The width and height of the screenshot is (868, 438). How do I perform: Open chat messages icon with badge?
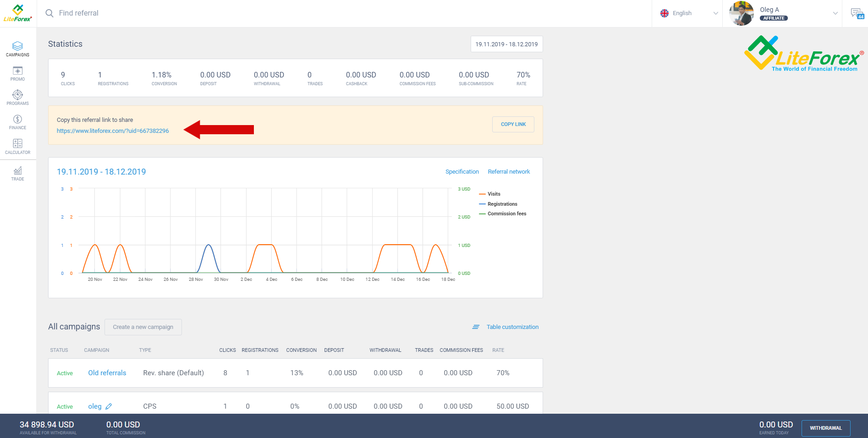[x=856, y=13]
